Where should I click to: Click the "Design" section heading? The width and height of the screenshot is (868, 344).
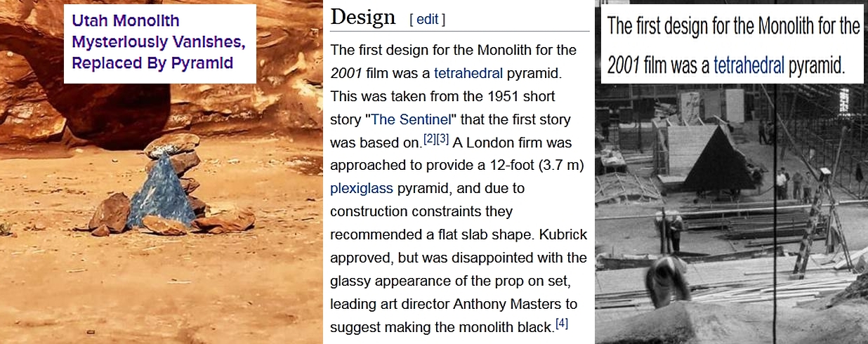click(x=363, y=18)
